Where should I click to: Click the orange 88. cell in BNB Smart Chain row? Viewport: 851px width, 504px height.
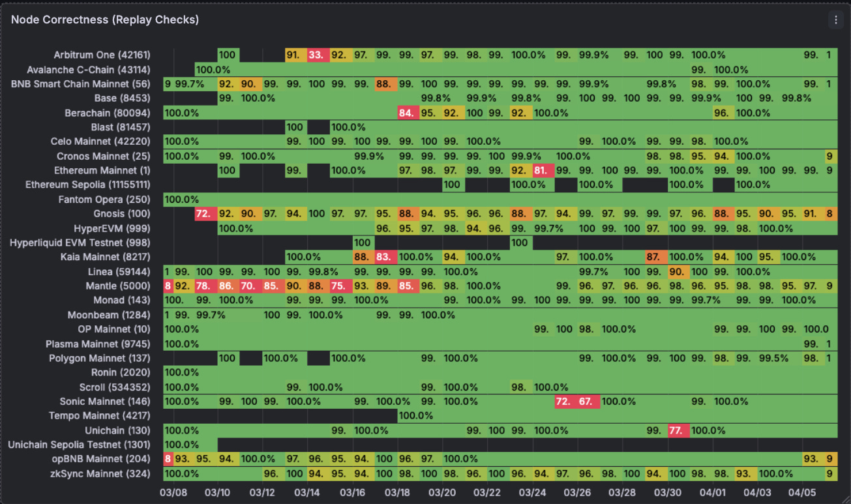pos(386,83)
